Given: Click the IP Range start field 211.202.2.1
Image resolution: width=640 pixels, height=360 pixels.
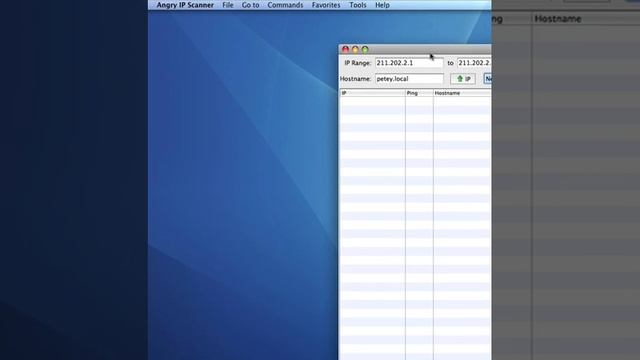Looking at the screenshot, I should 409,63.
